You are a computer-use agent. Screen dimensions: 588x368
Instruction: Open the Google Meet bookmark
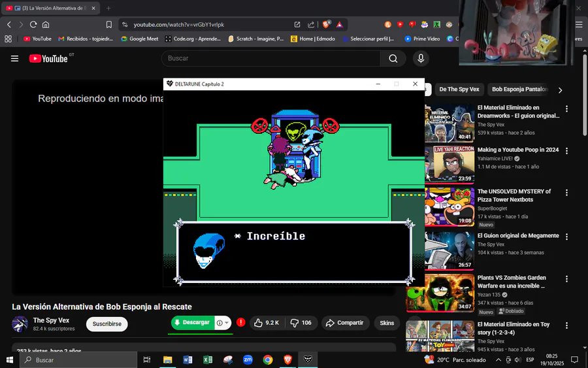pyautogui.click(x=140, y=39)
